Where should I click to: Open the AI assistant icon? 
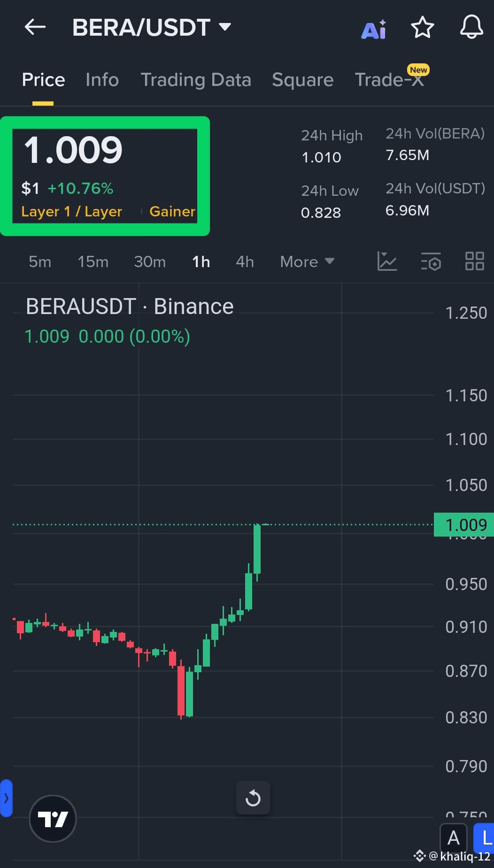pyautogui.click(x=374, y=29)
